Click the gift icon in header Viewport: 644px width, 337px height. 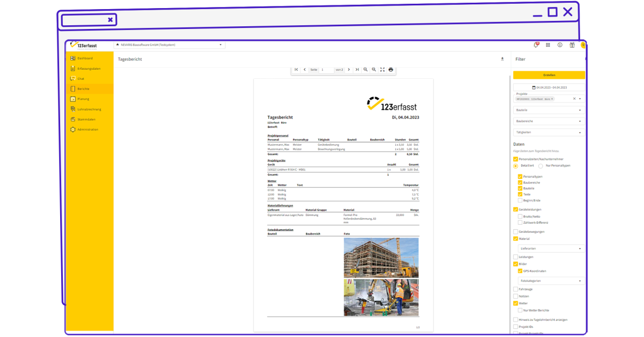tap(572, 45)
